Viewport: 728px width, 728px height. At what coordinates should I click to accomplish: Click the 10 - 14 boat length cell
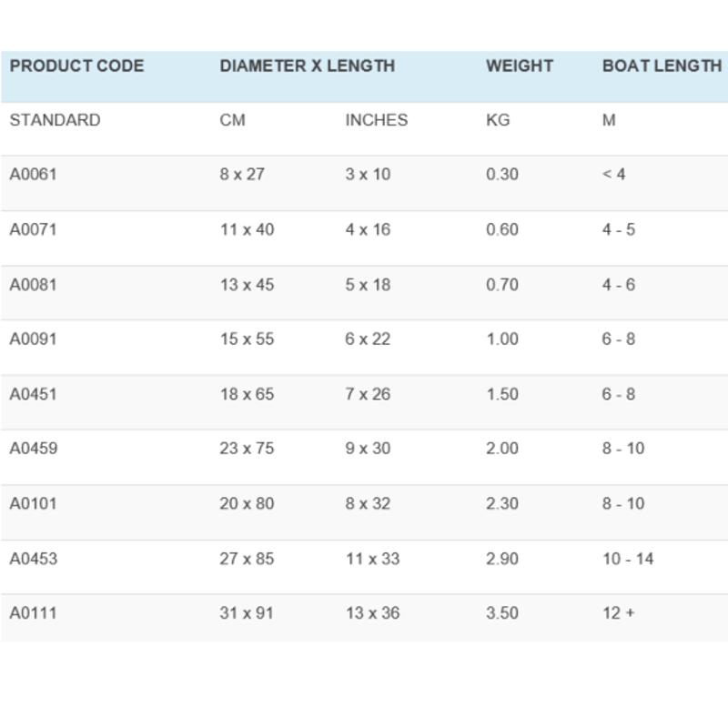628,559
